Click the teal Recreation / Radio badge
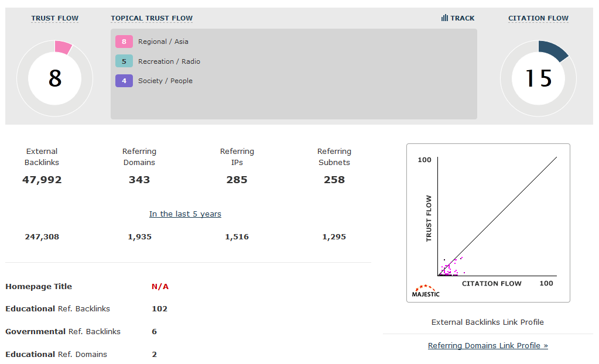Viewport: 599px width, 364px height. (x=124, y=61)
